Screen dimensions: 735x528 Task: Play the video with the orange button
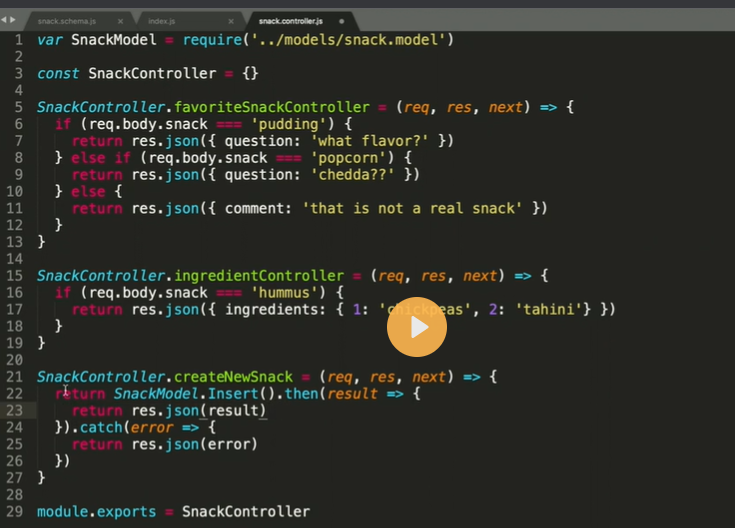(x=417, y=326)
